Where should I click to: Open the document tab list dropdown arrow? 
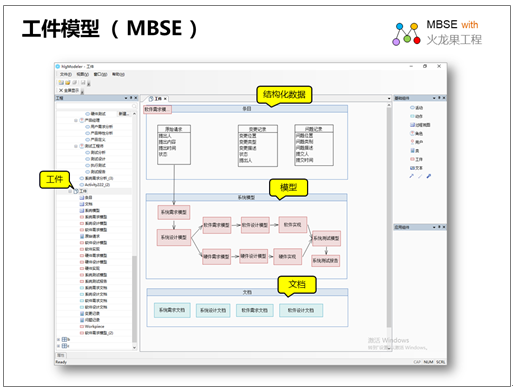click(389, 99)
